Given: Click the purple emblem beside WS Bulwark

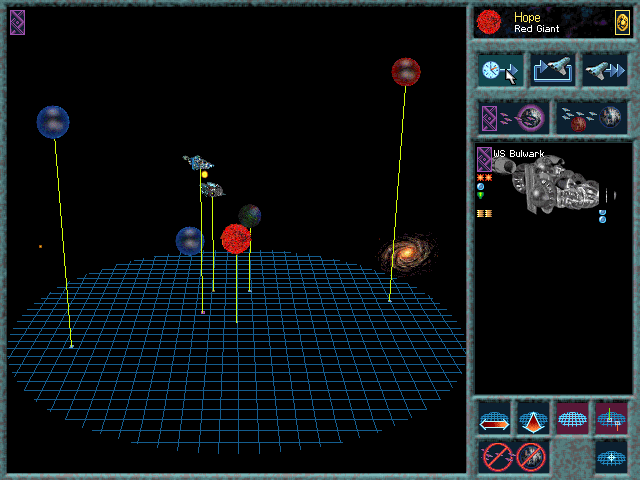Looking at the screenshot, I should coord(484,159).
